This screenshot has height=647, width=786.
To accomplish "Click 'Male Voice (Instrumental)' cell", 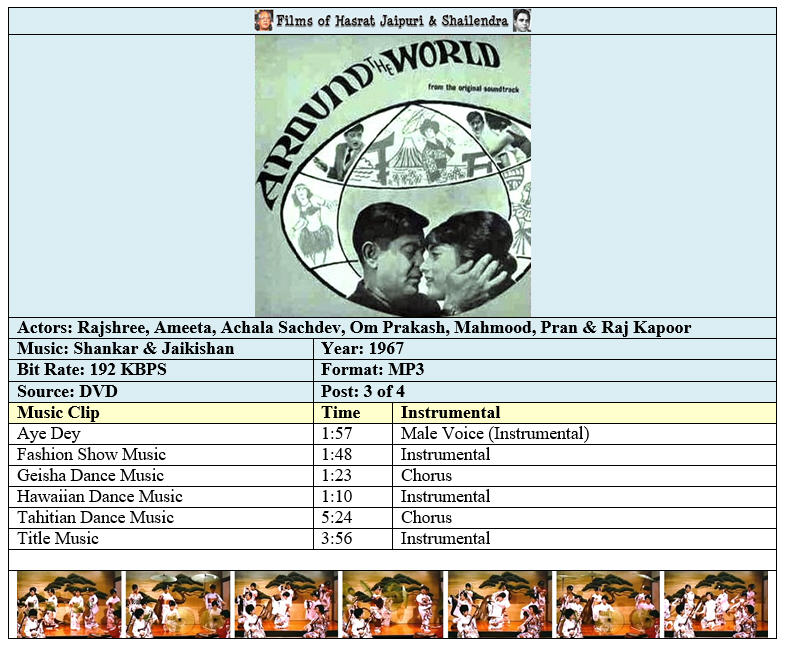I will click(x=584, y=434).
